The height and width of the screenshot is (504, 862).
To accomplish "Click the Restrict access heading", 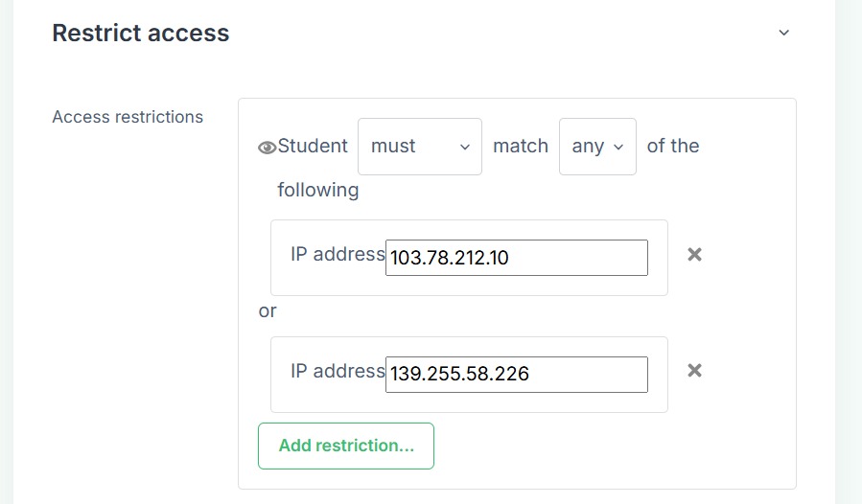I will (141, 33).
